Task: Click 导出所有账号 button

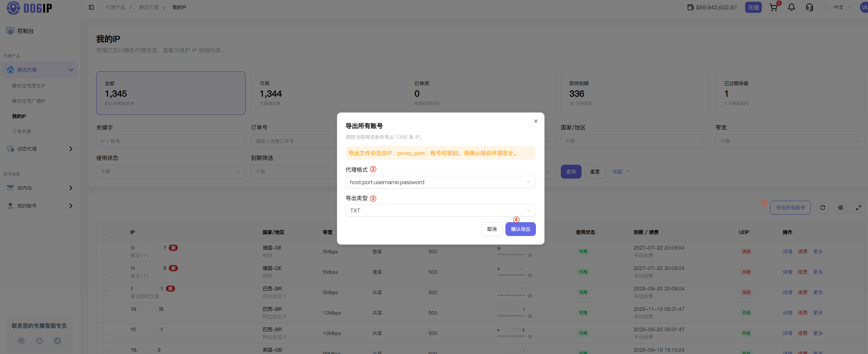Action: coord(790,208)
